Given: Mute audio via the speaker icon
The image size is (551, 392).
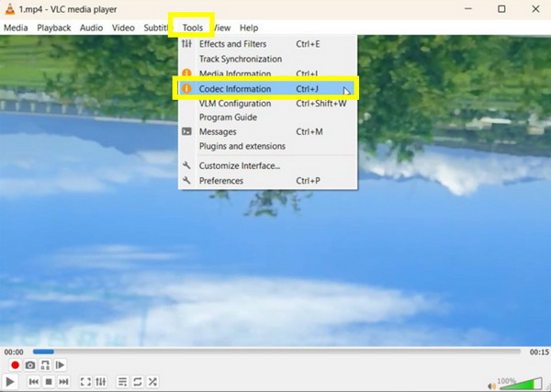Looking at the screenshot, I should (x=491, y=386).
